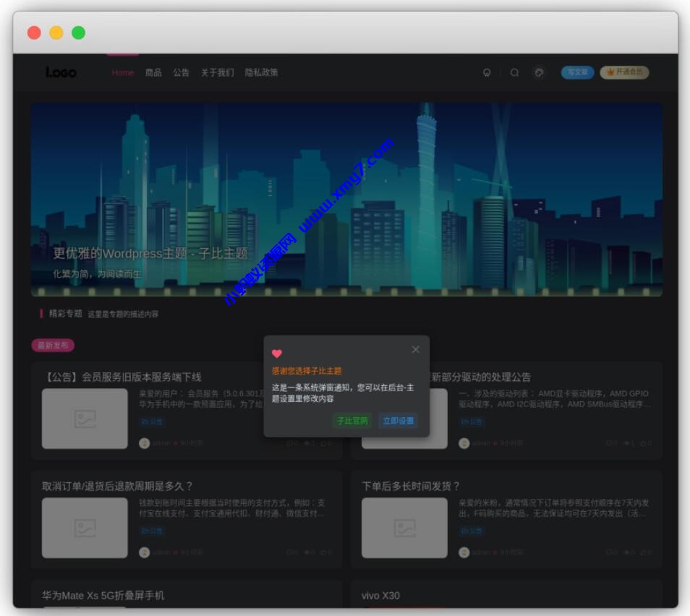Screen dimensions: 690x616
Task: Click the 子比官网 green button in popup
Action: pyautogui.click(x=351, y=420)
